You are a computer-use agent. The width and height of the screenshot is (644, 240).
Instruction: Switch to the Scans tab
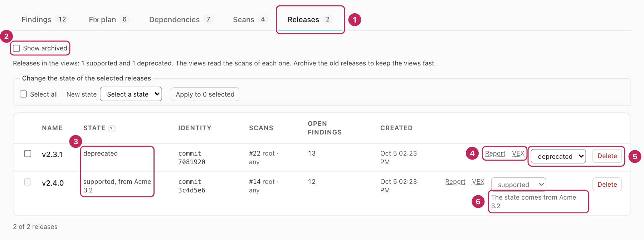(250, 19)
